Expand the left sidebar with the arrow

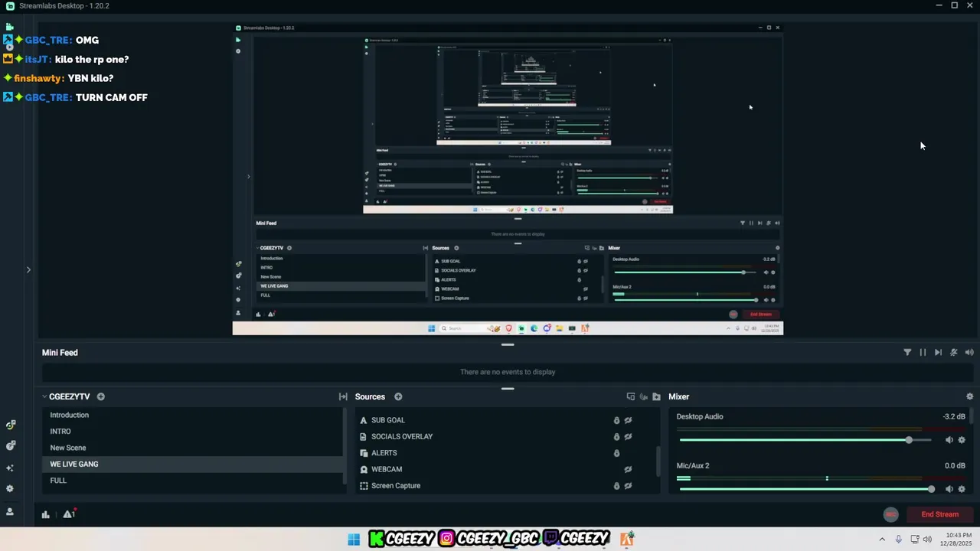point(28,269)
